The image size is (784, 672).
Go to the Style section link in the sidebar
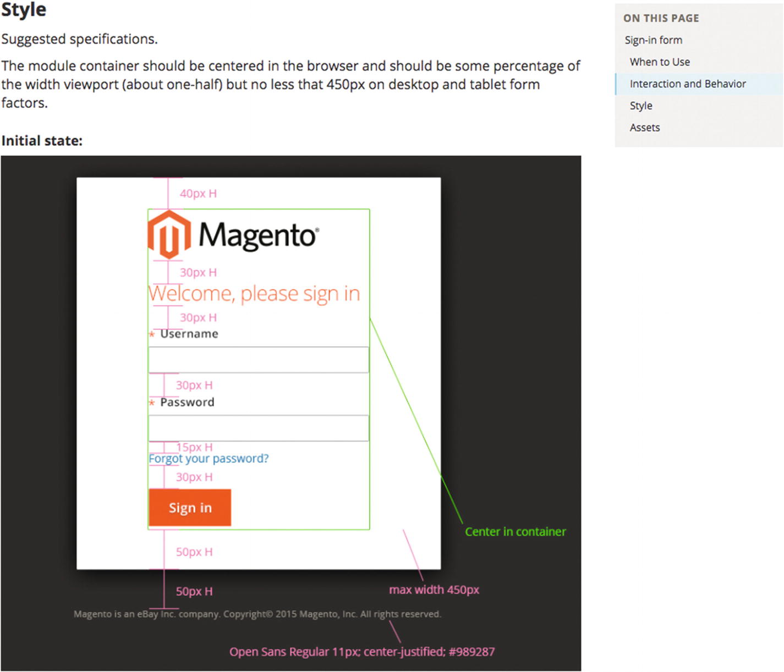click(x=641, y=106)
